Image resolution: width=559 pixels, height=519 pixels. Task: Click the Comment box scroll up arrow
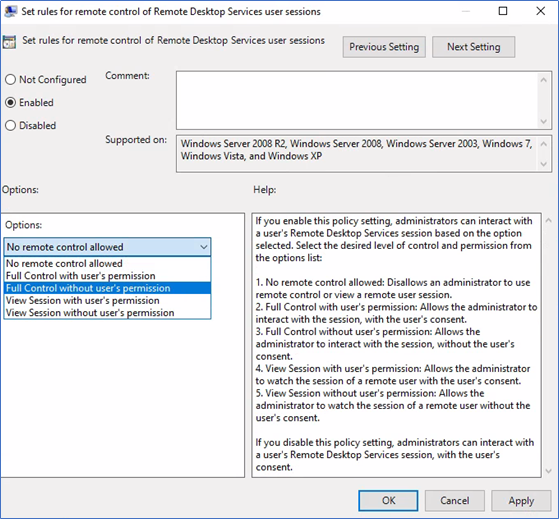tap(543, 80)
